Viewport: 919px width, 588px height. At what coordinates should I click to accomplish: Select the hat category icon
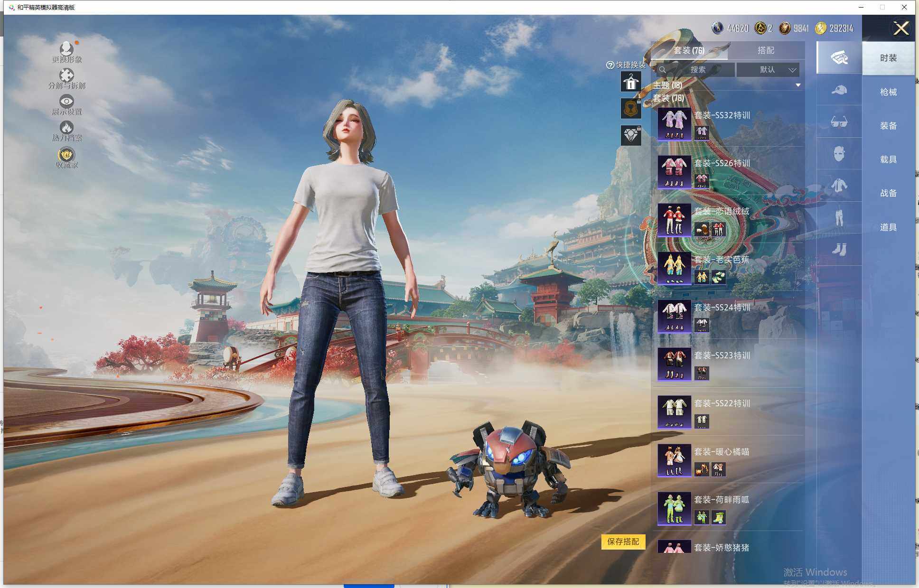point(839,90)
